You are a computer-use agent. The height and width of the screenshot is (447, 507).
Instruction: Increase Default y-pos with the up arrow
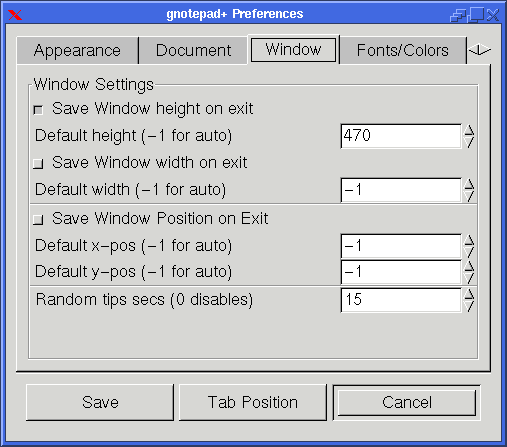point(469,266)
